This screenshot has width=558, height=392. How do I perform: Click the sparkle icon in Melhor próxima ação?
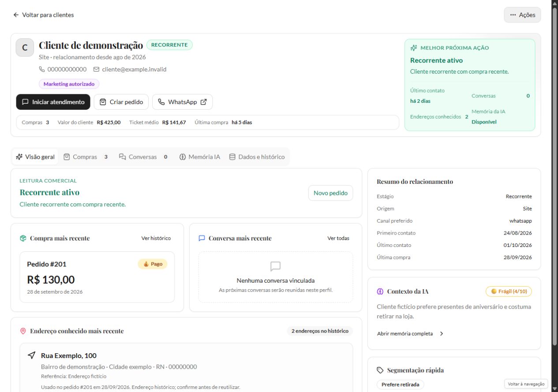[x=414, y=48]
